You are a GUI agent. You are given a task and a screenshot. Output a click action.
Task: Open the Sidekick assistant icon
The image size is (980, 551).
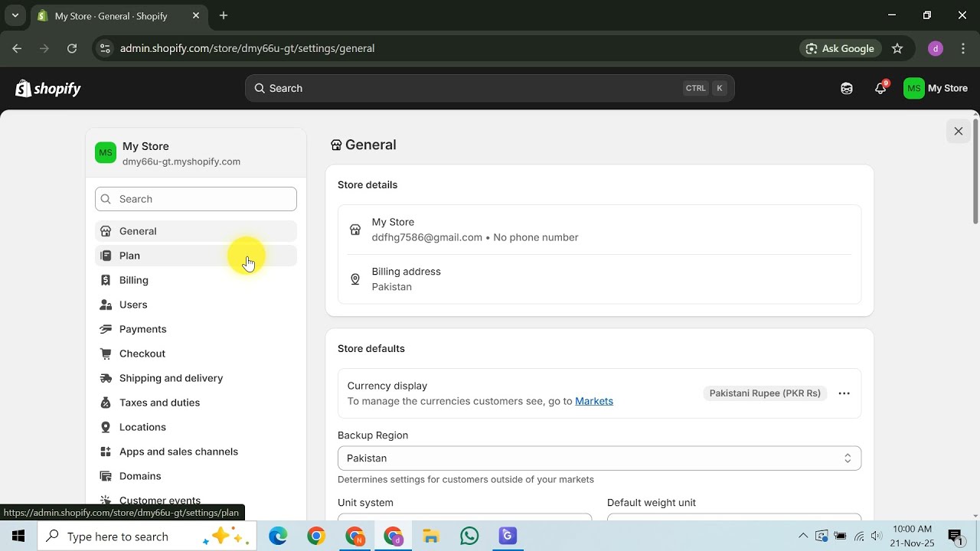(847, 89)
